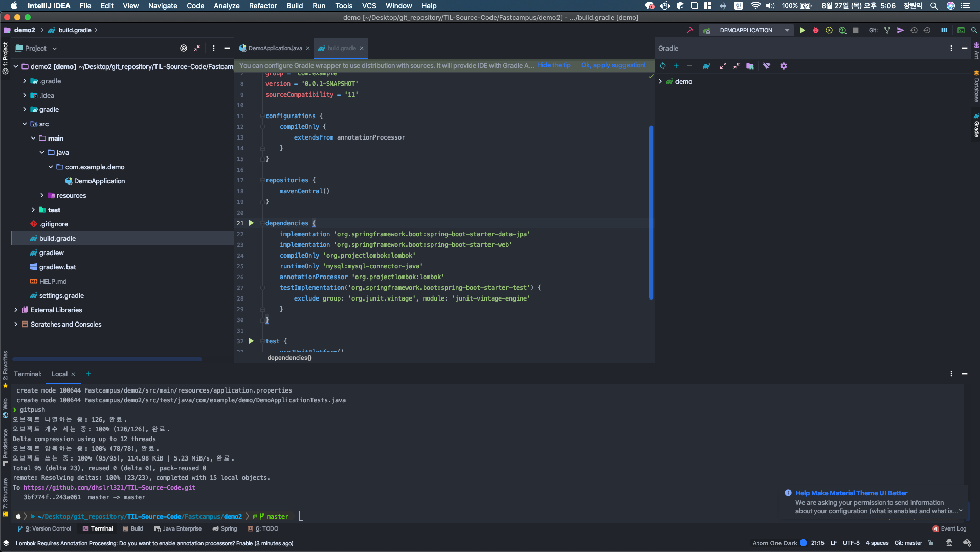Click the plus to link Gradle project
This screenshot has height=552, width=980.
pyautogui.click(x=676, y=66)
